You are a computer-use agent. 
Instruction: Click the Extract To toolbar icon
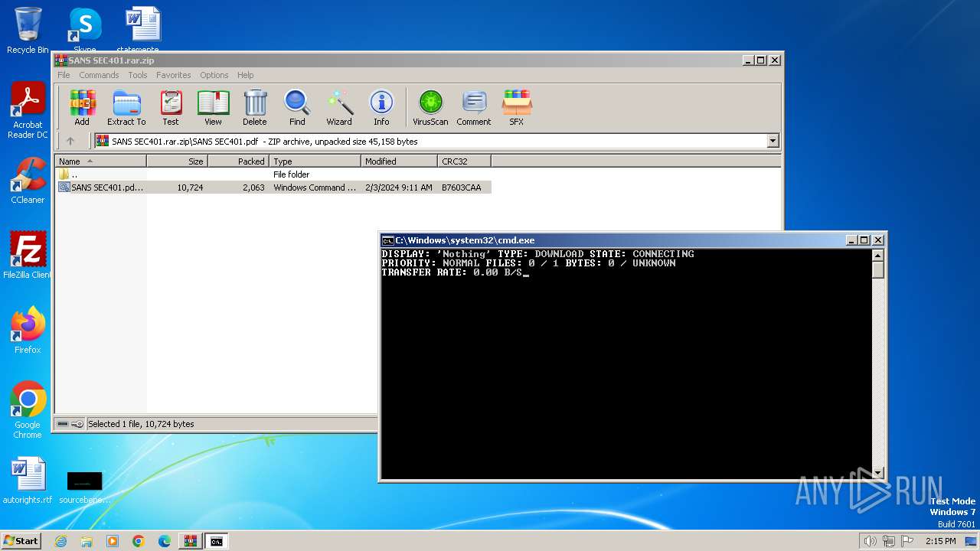click(x=126, y=108)
